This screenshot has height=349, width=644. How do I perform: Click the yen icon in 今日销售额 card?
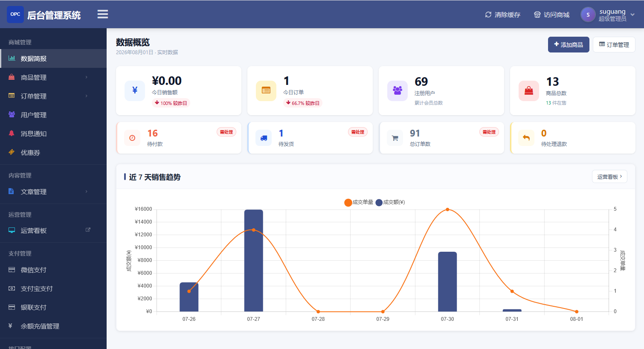pyautogui.click(x=135, y=90)
